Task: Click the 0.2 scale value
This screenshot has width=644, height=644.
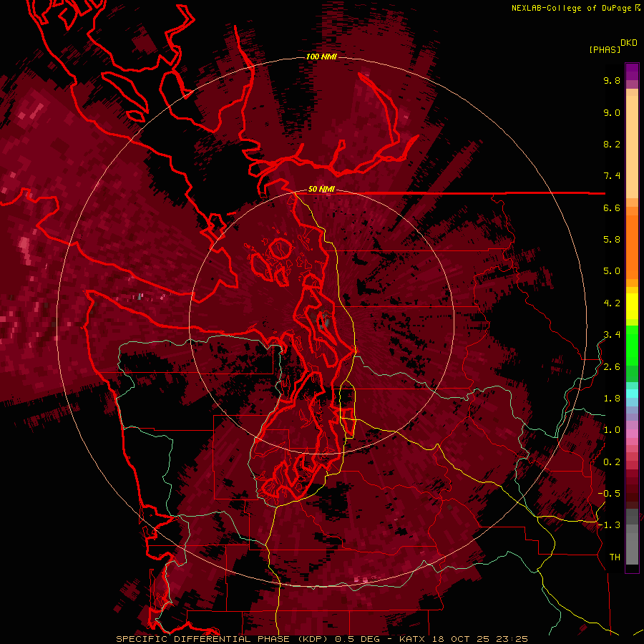Action: click(x=612, y=462)
